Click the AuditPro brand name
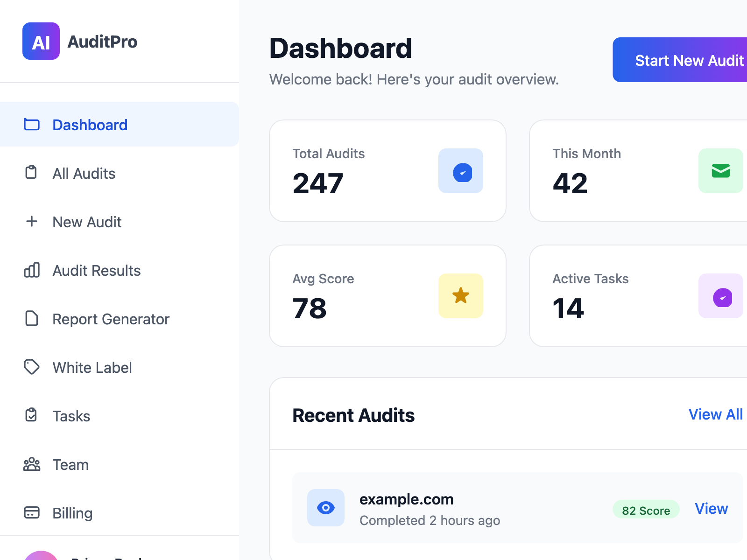This screenshot has height=560, width=747. click(102, 42)
